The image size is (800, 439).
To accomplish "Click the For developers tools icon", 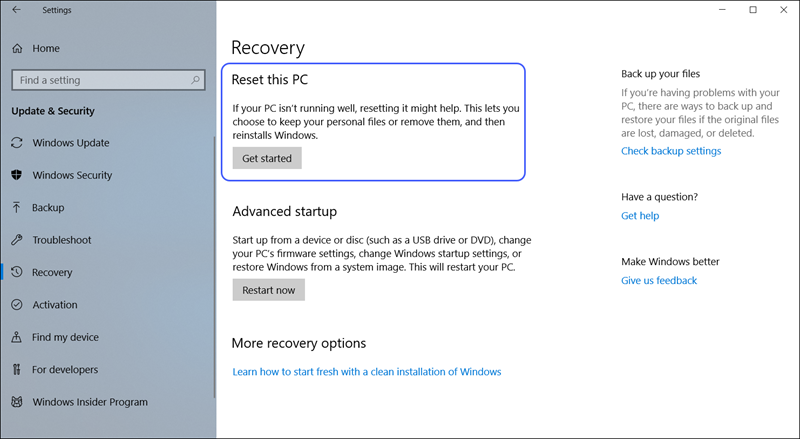I will (17, 370).
